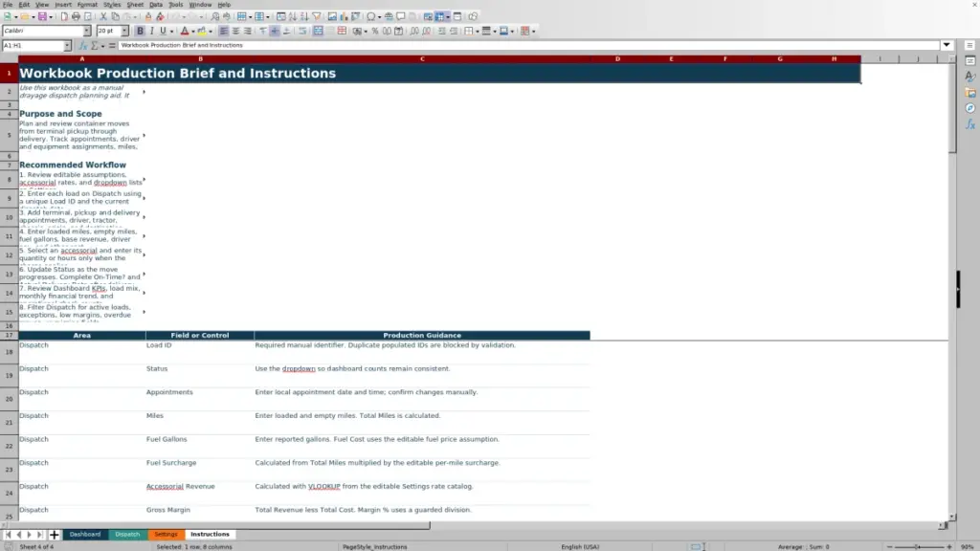The width and height of the screenshot is (980, 551).
Task: Click the Background Color highlight swatch
Action: [202, 32]
